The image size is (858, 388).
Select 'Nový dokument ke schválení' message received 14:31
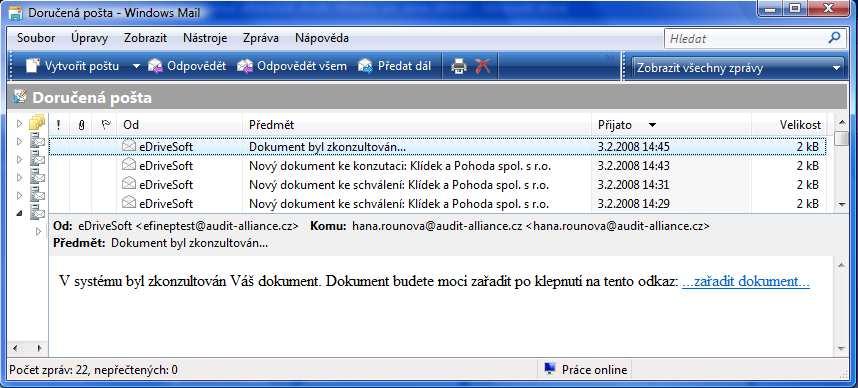tap(437, 184)
